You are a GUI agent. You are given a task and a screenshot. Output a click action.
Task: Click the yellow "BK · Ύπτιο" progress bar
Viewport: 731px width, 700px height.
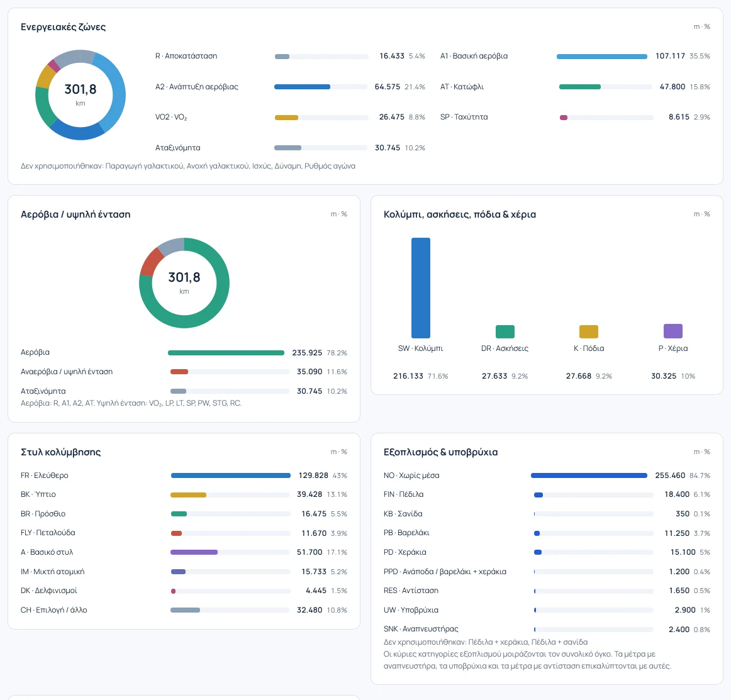[x=188, y=495]
